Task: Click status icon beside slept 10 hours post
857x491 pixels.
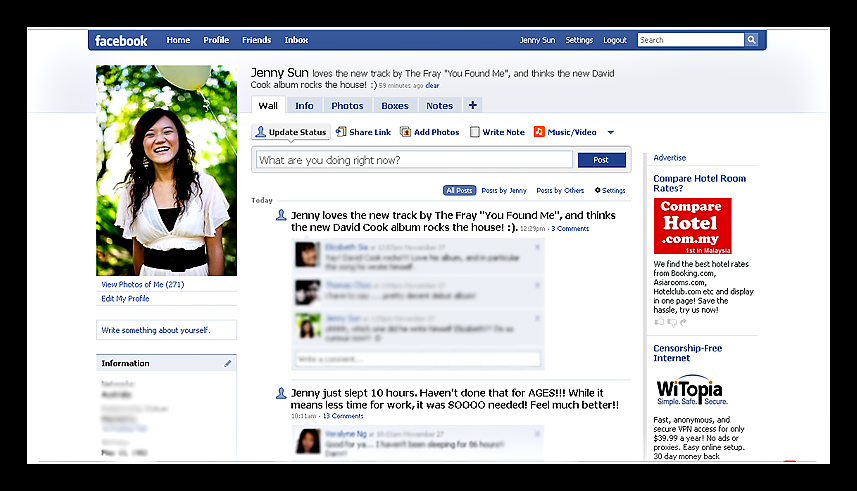Action: click(x=281, y=393)
